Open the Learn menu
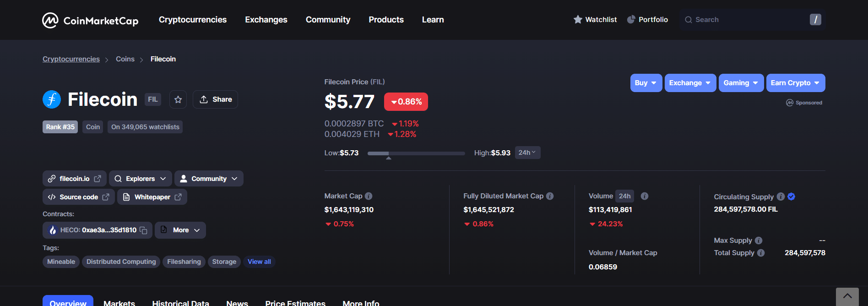 pyautogui.click(x=433, y=20)
